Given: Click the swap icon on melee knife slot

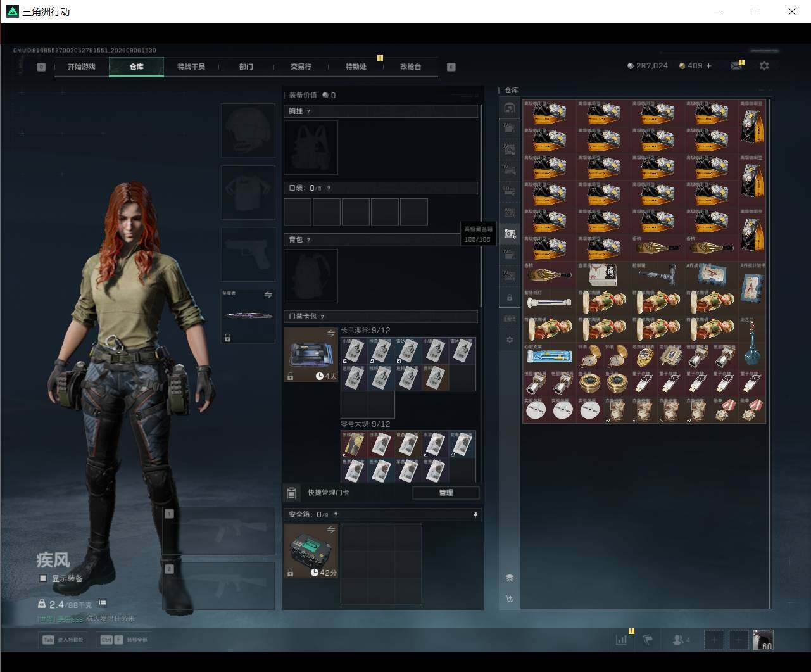Looking at the screenshot, I should 268,295.
